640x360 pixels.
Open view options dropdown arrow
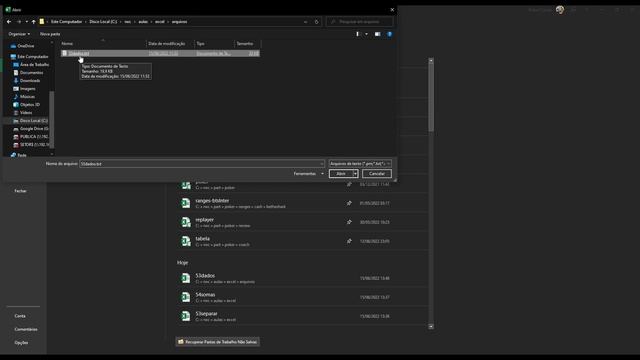pos(366,34)
